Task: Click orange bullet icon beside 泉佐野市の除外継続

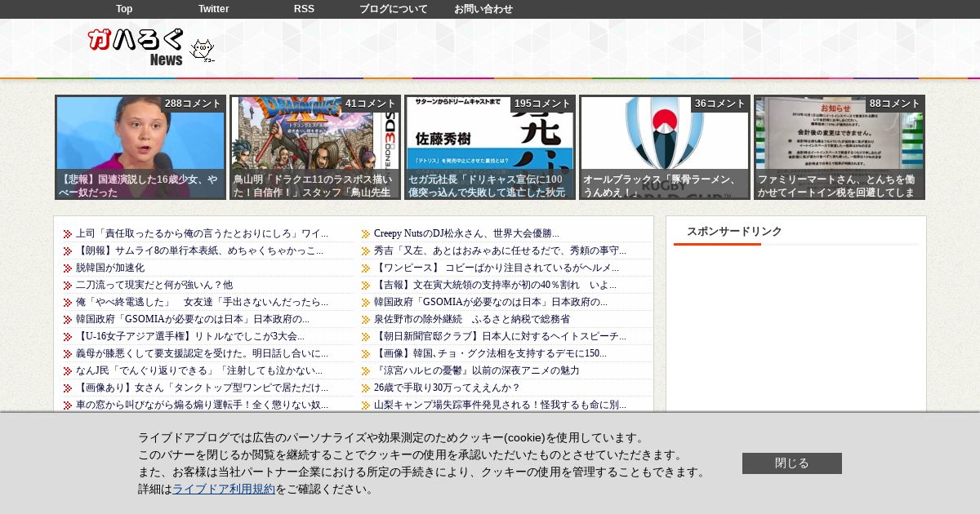Action: pos(366,320)
